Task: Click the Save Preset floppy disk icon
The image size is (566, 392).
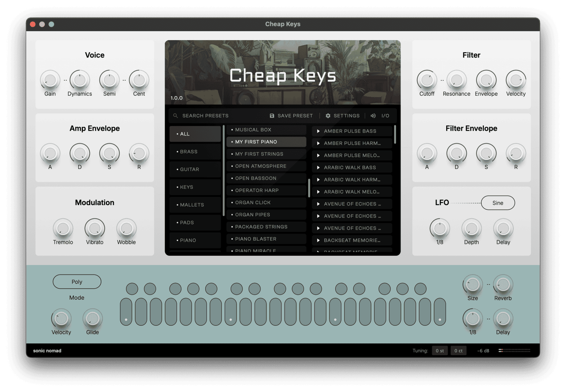Action: pyautogui.click(x=272, y=116)
